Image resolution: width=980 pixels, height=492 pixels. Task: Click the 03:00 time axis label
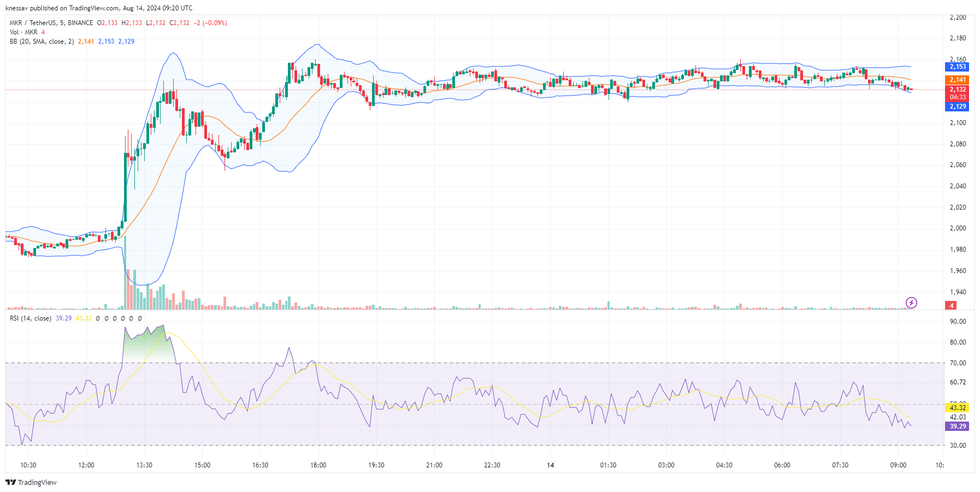point(666,465)
